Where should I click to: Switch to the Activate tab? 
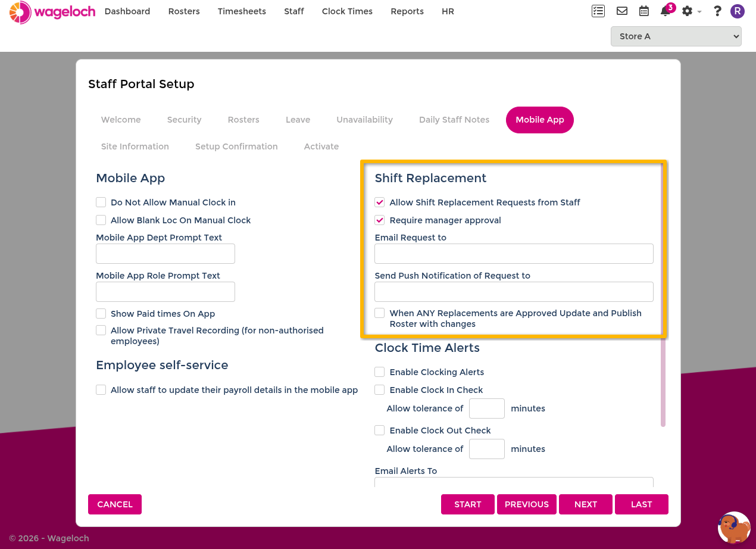tap(321, 146)
